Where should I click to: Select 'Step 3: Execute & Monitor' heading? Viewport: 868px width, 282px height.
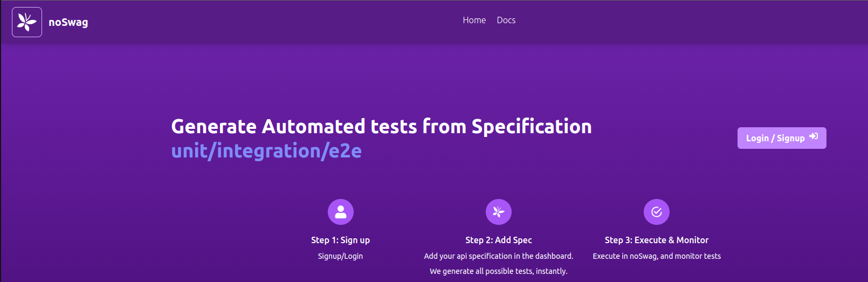coord(657,240)
